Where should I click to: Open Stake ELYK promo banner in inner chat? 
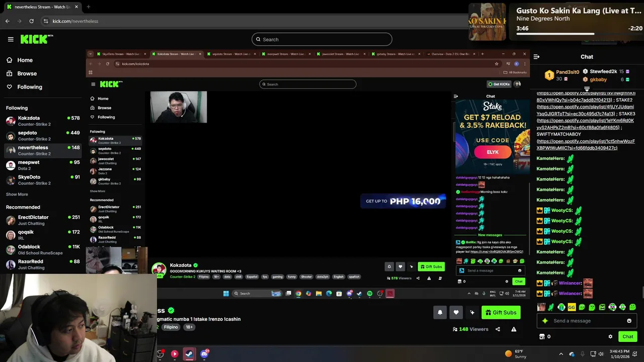tap(492, 136)
